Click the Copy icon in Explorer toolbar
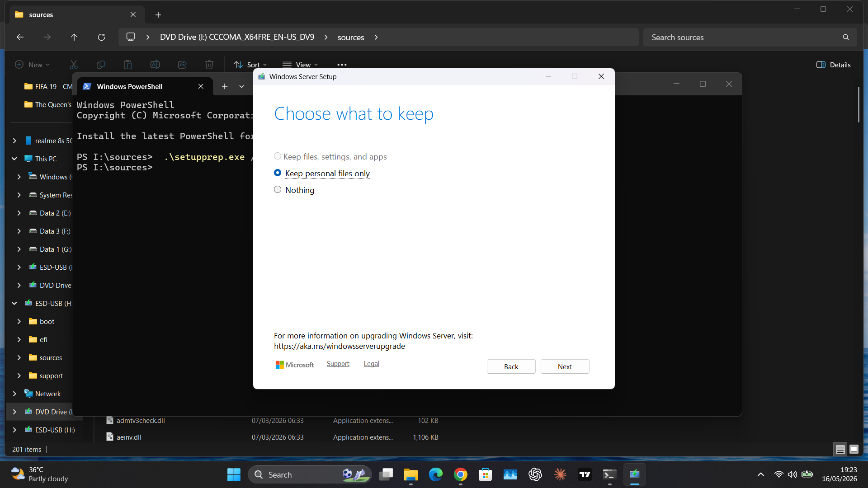Screen dimensions: 868x488 pyautogui.click(x=101, y=65)
